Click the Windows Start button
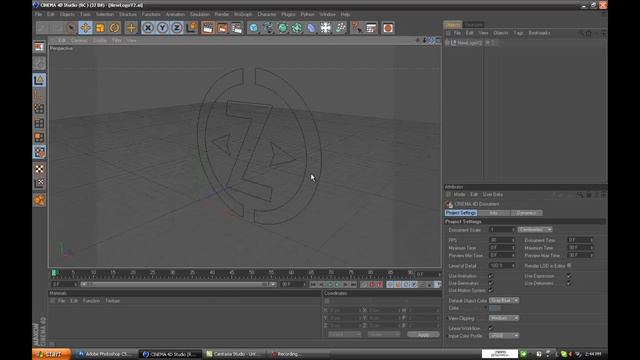 coord(51,354)
